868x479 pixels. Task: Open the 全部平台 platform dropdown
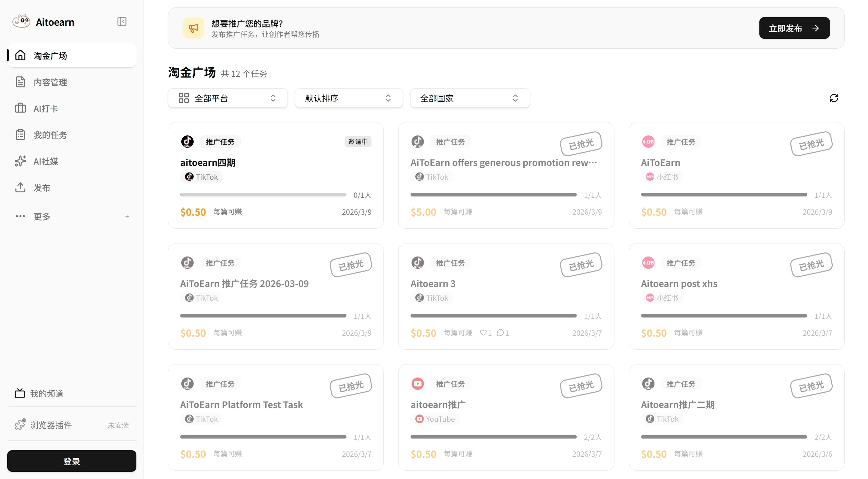228,98
